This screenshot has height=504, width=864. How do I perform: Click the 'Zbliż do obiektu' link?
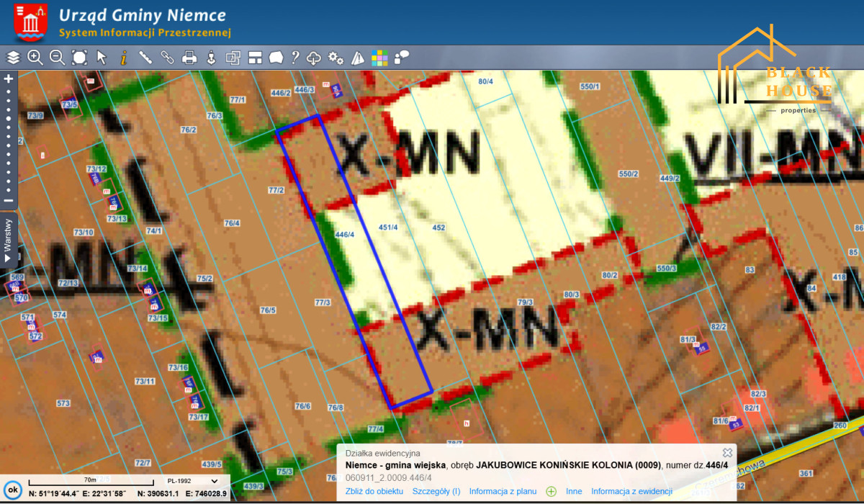(x=374, y=492)
